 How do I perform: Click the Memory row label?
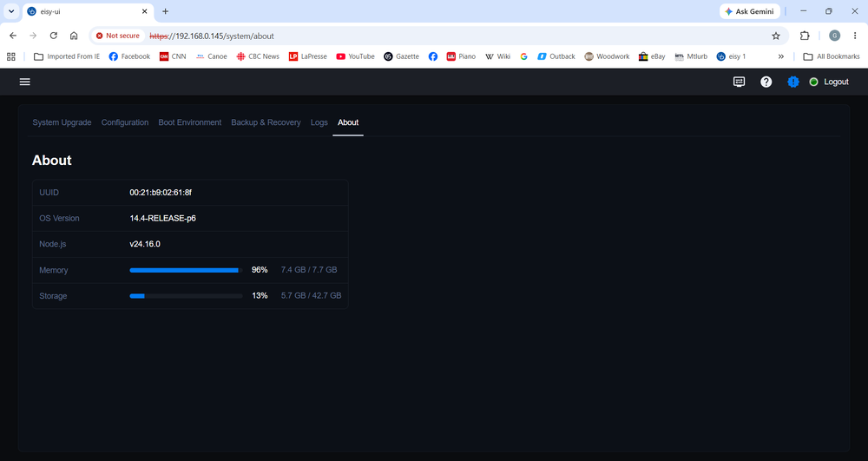pos(54,270)
